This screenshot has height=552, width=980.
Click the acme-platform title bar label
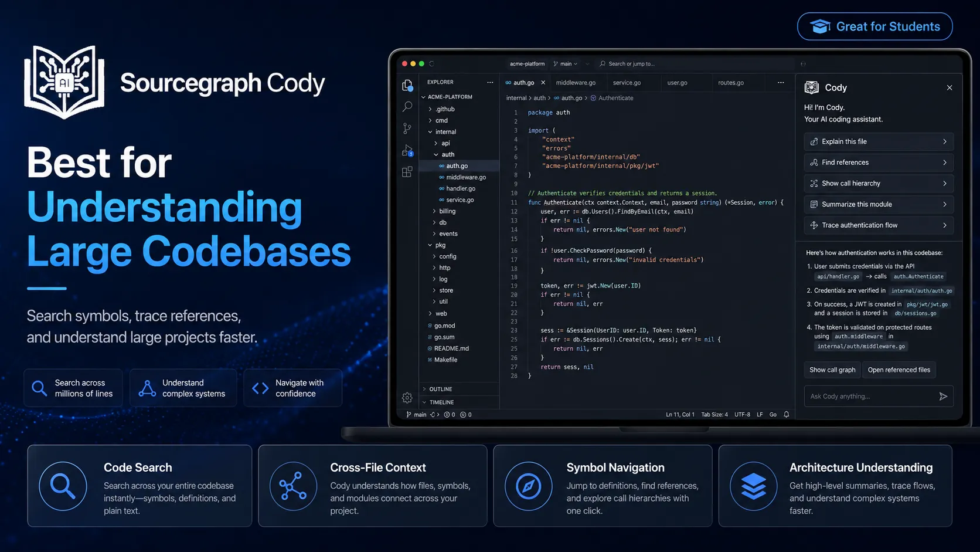527,64
